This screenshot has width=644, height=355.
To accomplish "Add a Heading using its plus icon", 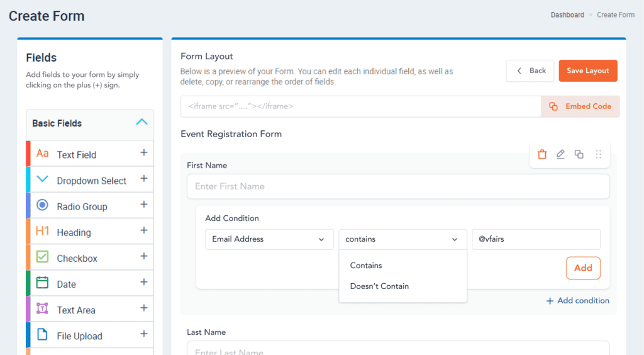I will pyautogui.click(x=144, y=230).
